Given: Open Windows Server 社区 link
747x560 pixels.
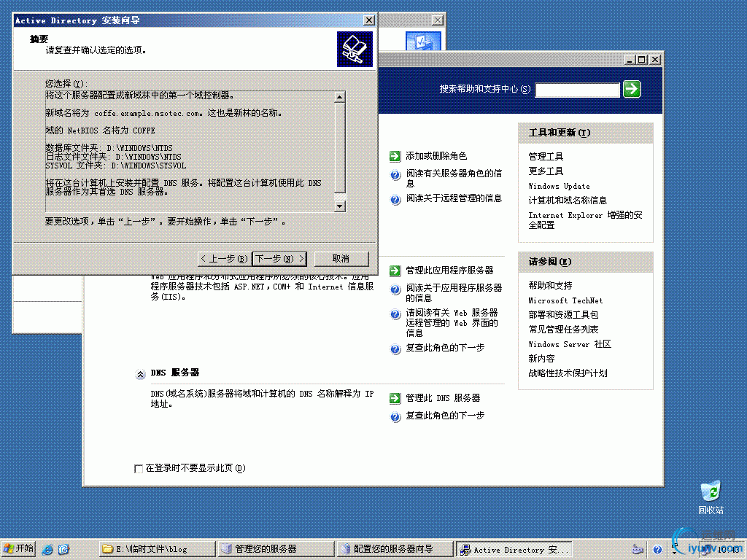Looking at the screenshot, I should (x=570, y=344).
